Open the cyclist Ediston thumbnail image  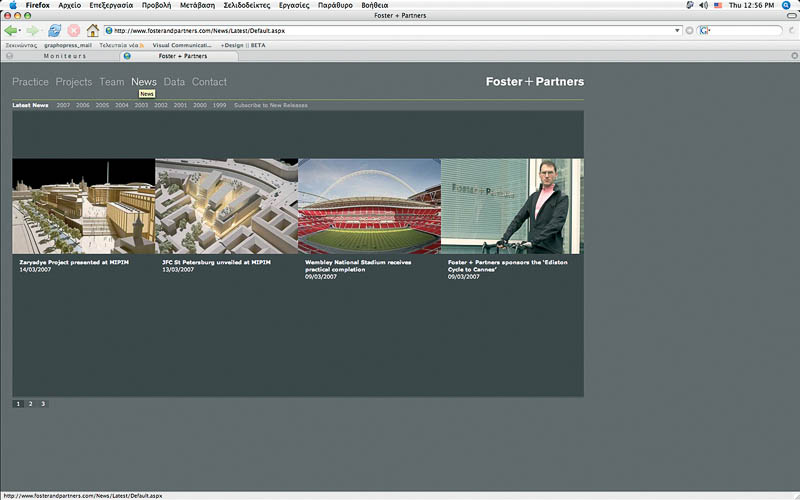512,206
